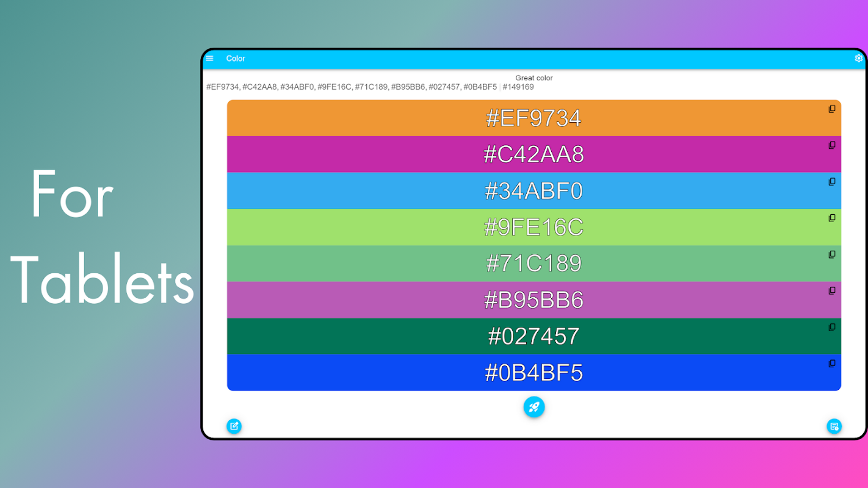
Task: Generate new colors with rocket button
Action: pyautogui.click(x=534, y=407)
